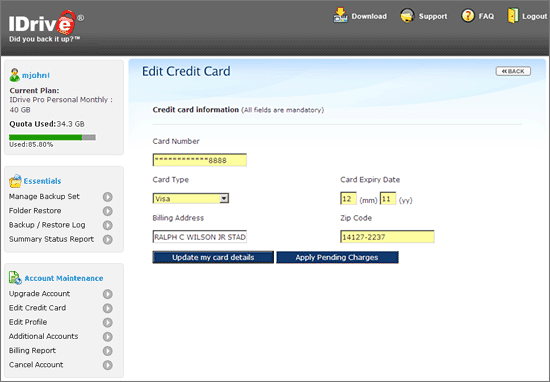
Task: Open the Cancel Account link
Action: 36,364
